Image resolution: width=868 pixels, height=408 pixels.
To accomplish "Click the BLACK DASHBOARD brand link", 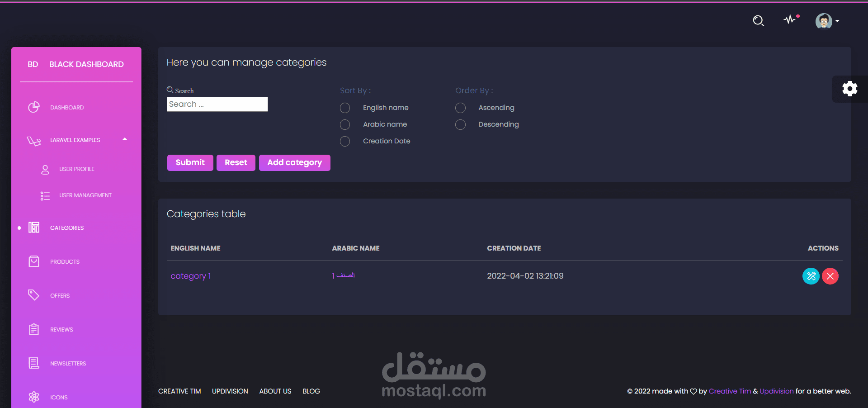I will 86,64.
